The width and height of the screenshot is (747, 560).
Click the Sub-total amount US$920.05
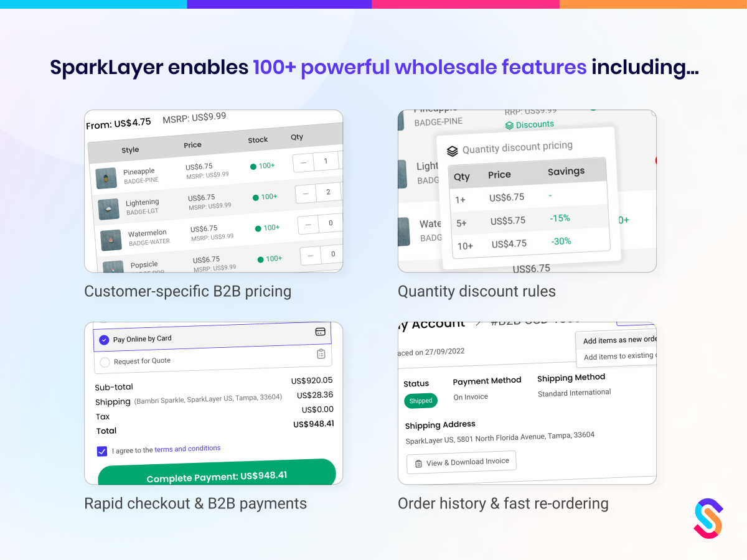[312, 380]
